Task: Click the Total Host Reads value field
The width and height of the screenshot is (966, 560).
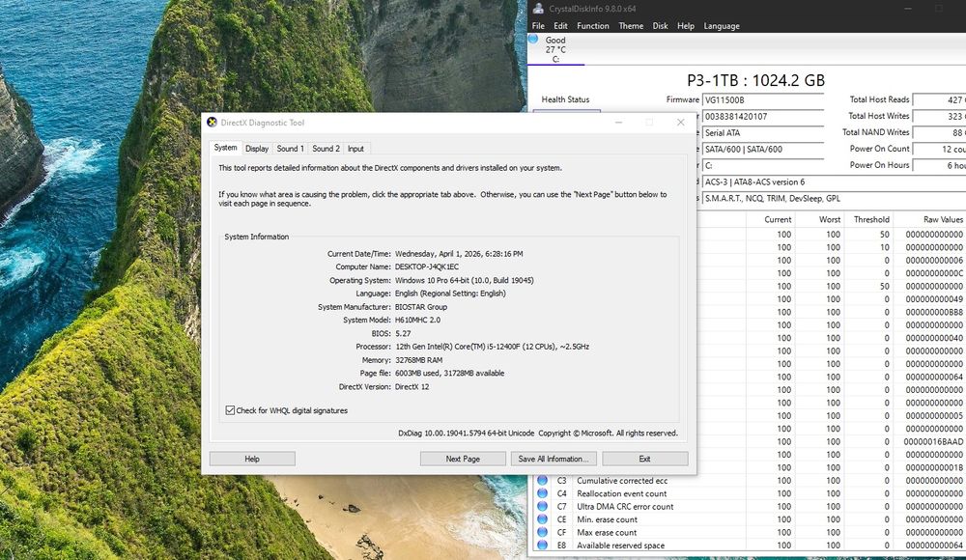Action: (939, 99)
